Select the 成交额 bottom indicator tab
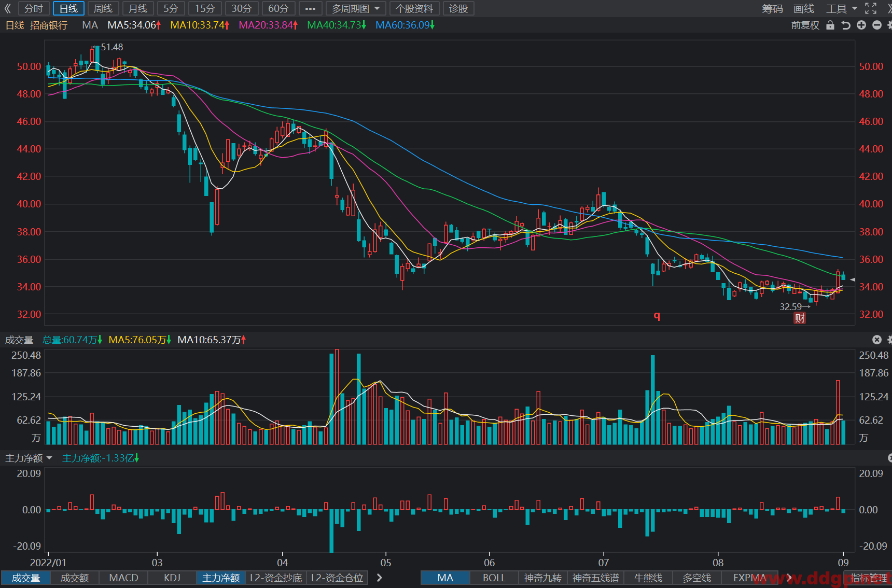This screenshot has height=588, width=892. tap(75, 578)
